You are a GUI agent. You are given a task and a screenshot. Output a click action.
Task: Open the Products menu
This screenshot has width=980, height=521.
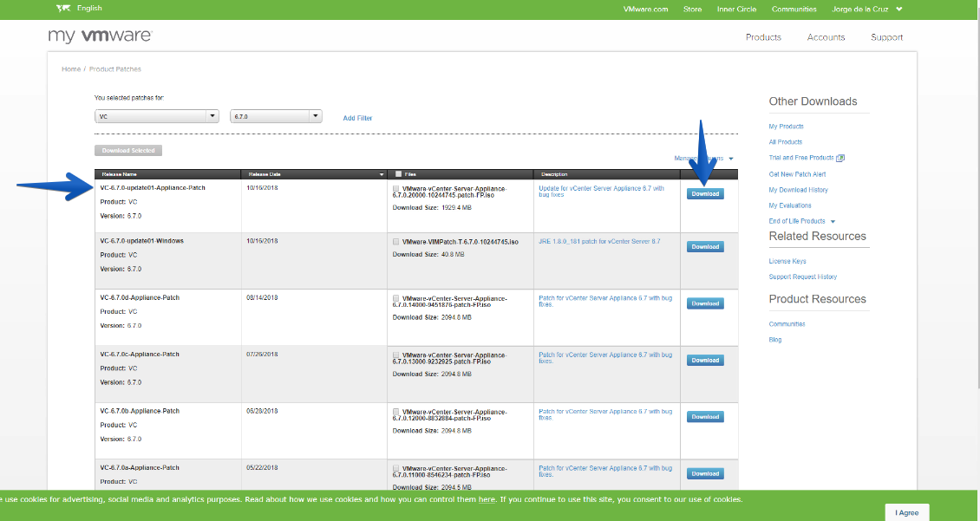coord(763,37)
